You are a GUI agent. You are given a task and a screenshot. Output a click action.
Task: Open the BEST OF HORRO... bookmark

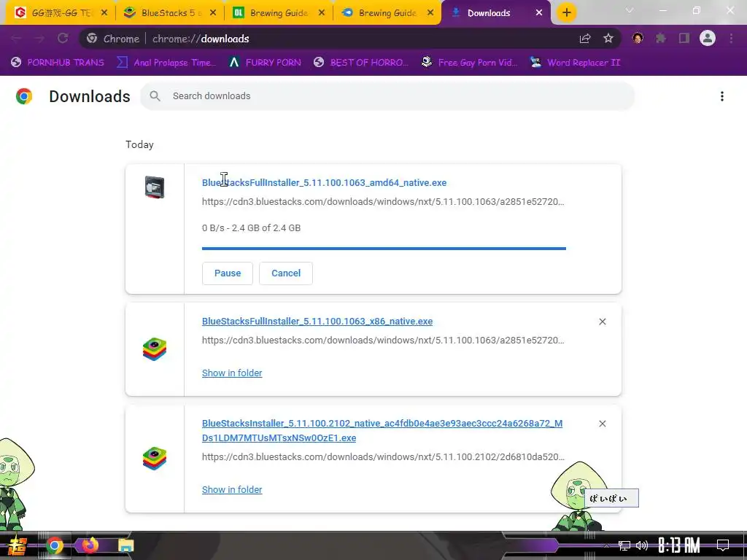tap(361, 63)
